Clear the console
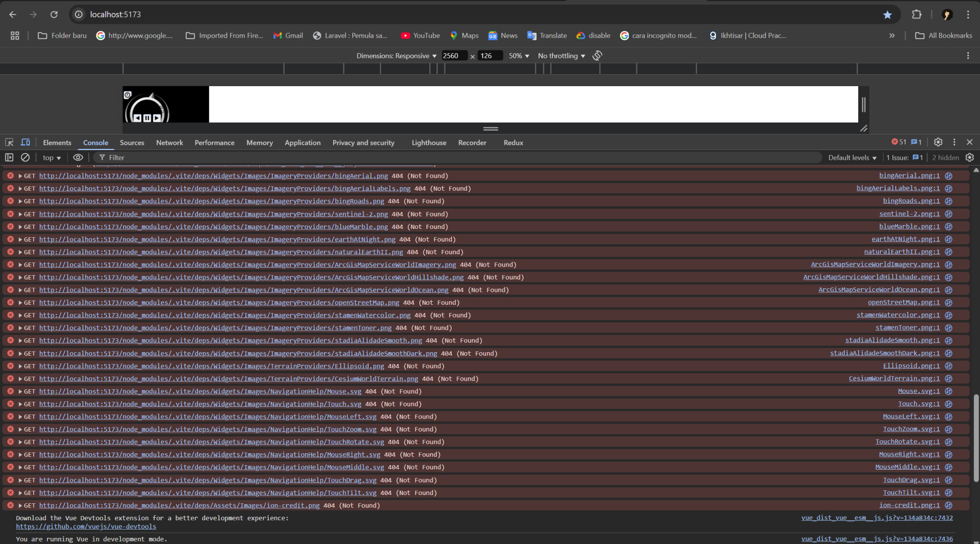980x544 pixels. click(x=25, y=157)
